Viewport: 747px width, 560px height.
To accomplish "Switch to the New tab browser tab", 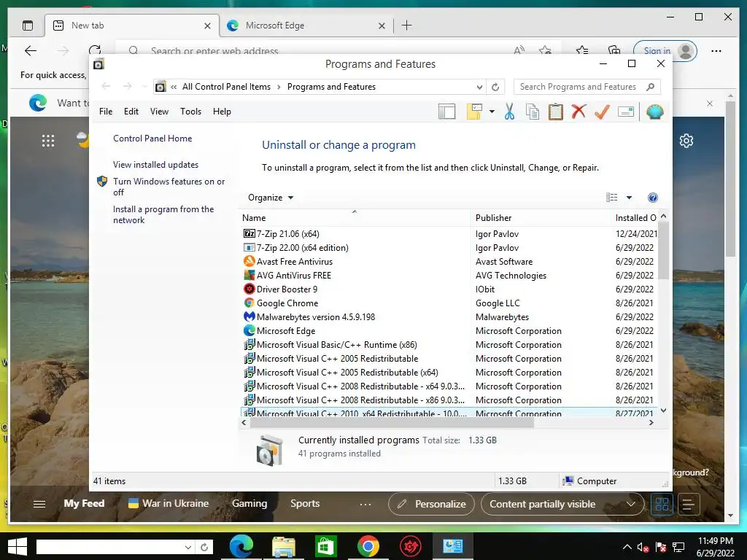I will 131,26.
